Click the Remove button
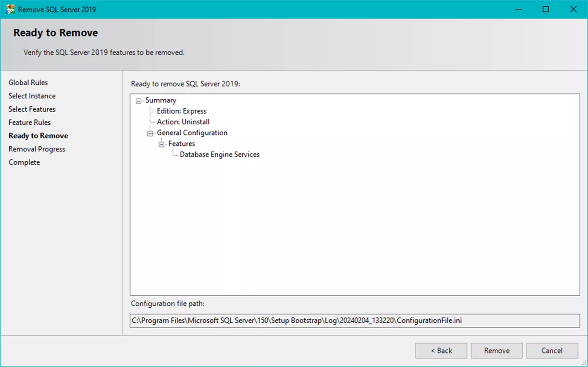 point(497,351)
